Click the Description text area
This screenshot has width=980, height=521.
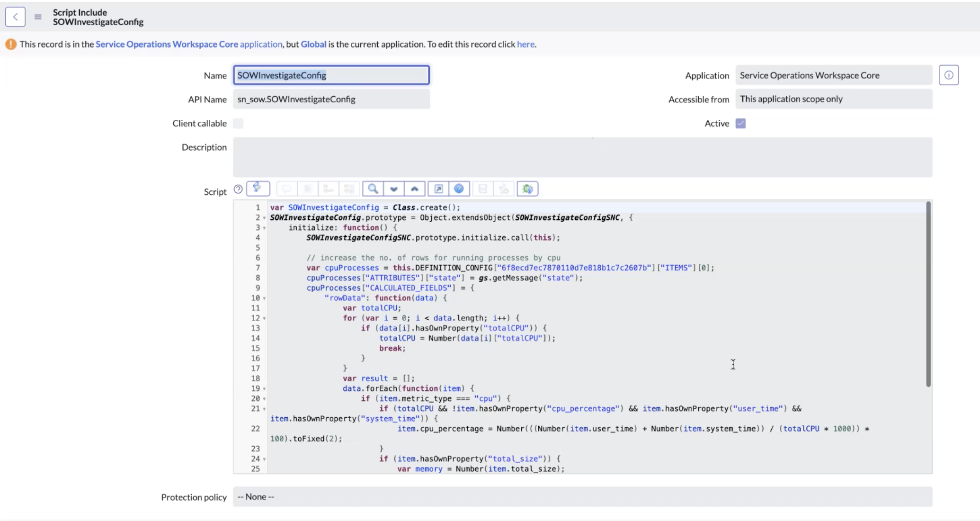pyautogui.click(x=582, y=157)
